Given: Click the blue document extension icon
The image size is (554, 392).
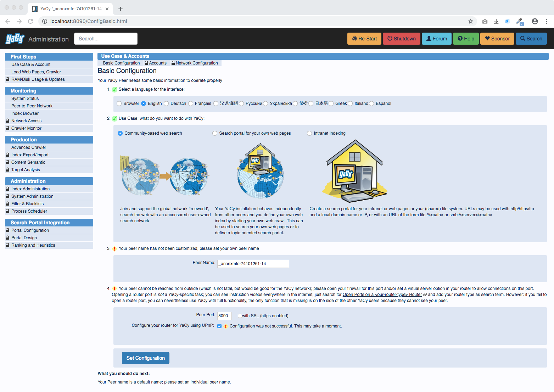Looking at the screenshot, I should [507, 21].
